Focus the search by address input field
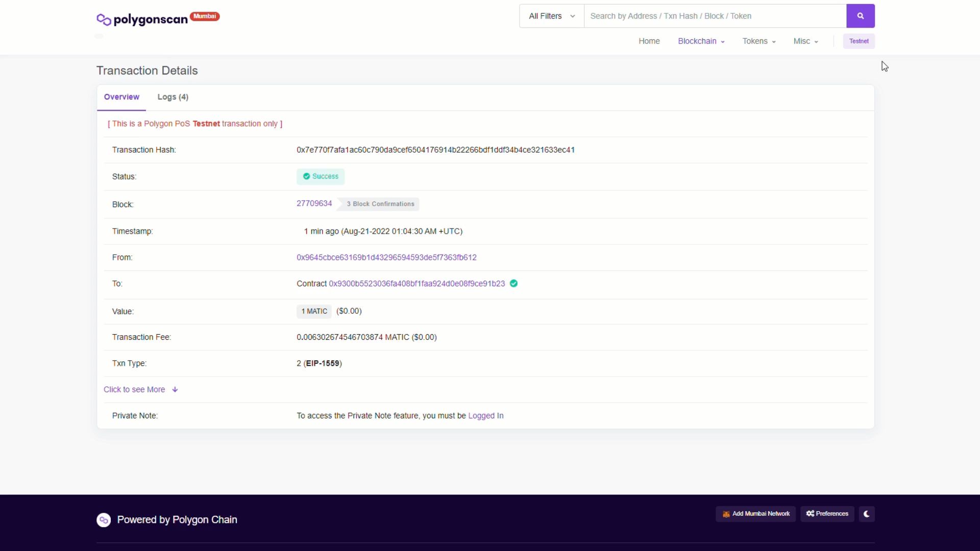 pos(715,16)
